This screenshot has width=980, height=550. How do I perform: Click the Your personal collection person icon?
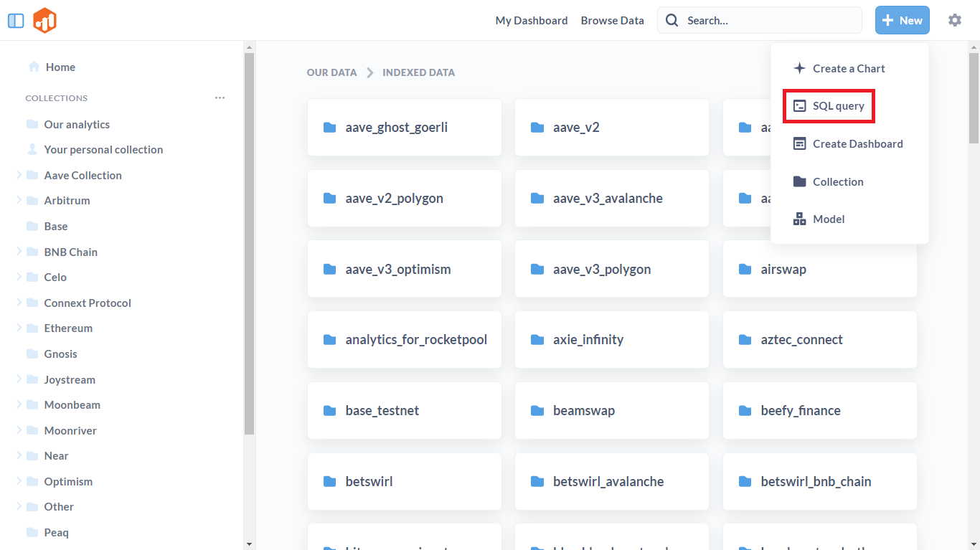[32, 149]
